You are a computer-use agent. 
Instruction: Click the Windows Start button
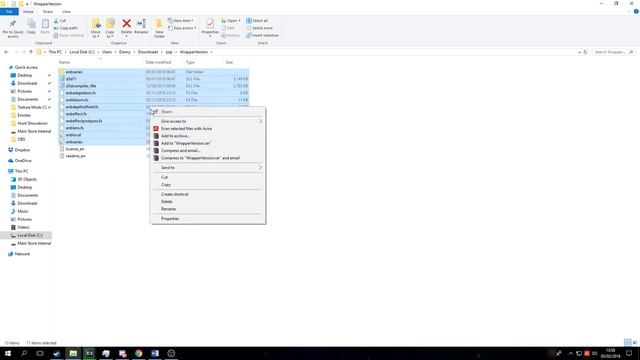coord(8,353)
